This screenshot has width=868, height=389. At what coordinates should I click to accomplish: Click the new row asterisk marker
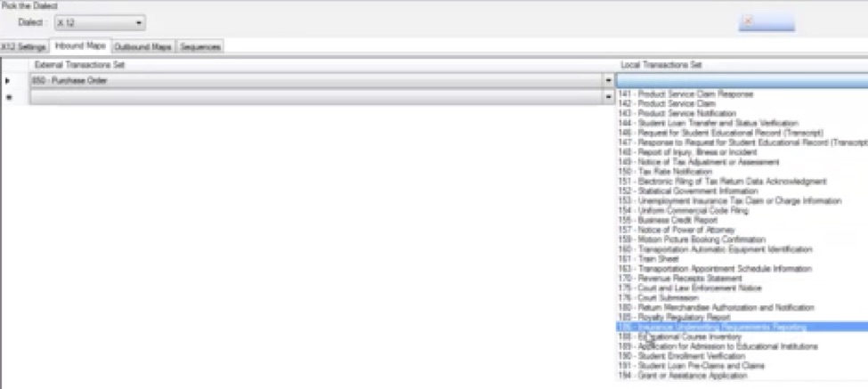click(x=8, y=96)
